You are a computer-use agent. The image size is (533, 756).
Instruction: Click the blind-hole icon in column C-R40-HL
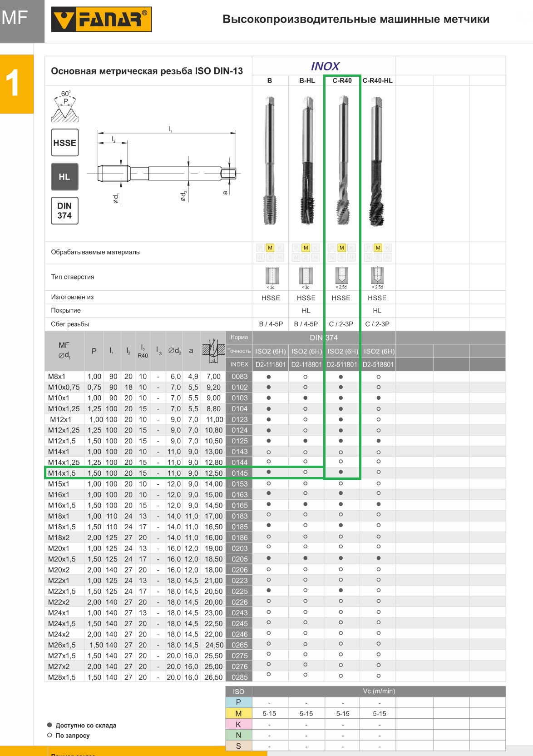377,276
